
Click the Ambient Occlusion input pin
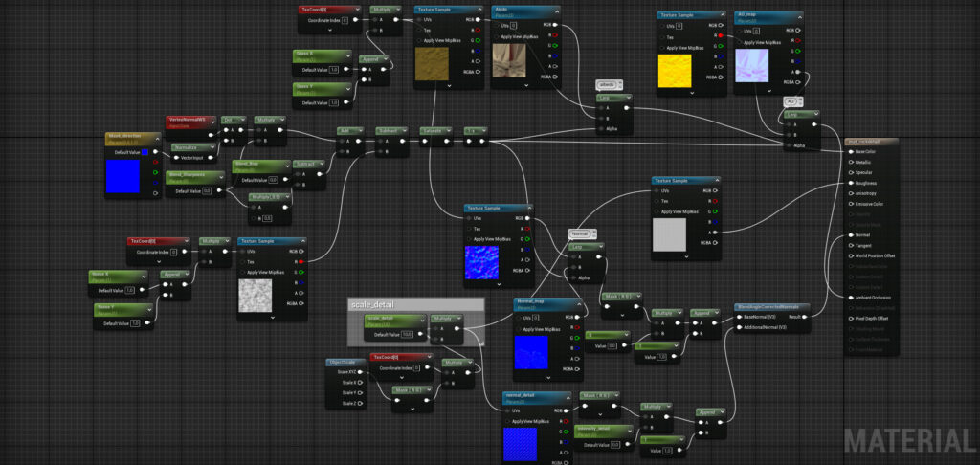click(850, 297)
